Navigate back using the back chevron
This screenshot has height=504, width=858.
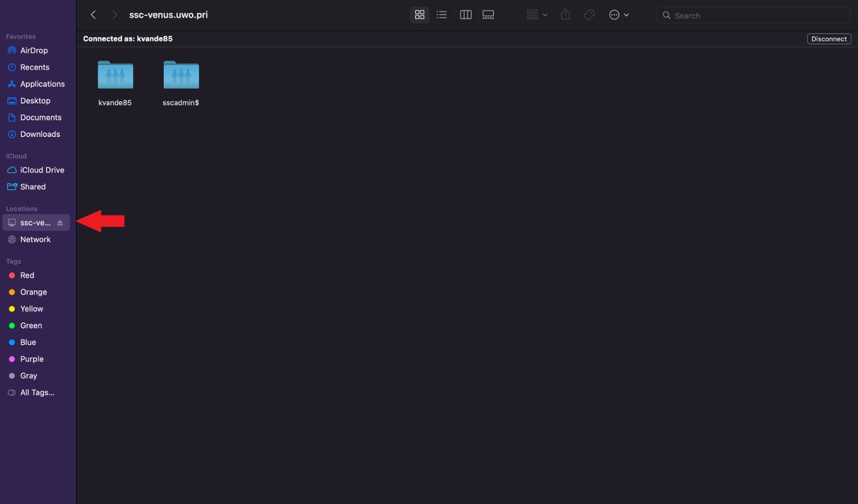click(x=93, y=14)
